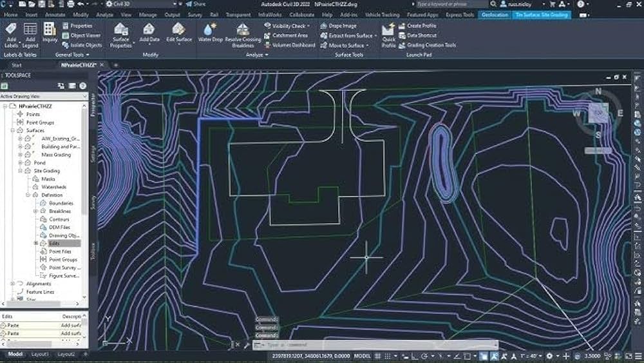Viewport: 644px width, 363px height.
Task: Click the ViewCube Top face
Action: pyautogui.click(x=598, y=113)
